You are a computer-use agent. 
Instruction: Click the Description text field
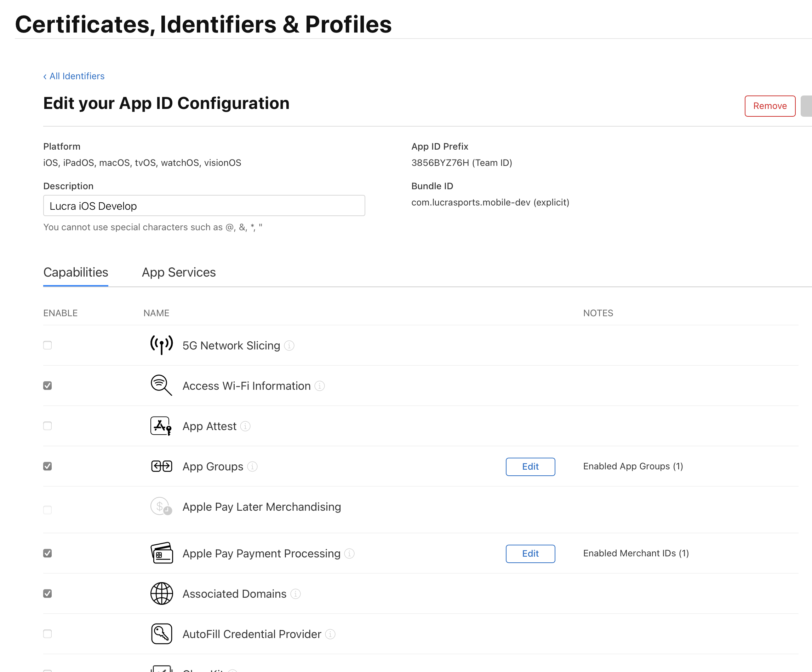(x=204, y=206)
